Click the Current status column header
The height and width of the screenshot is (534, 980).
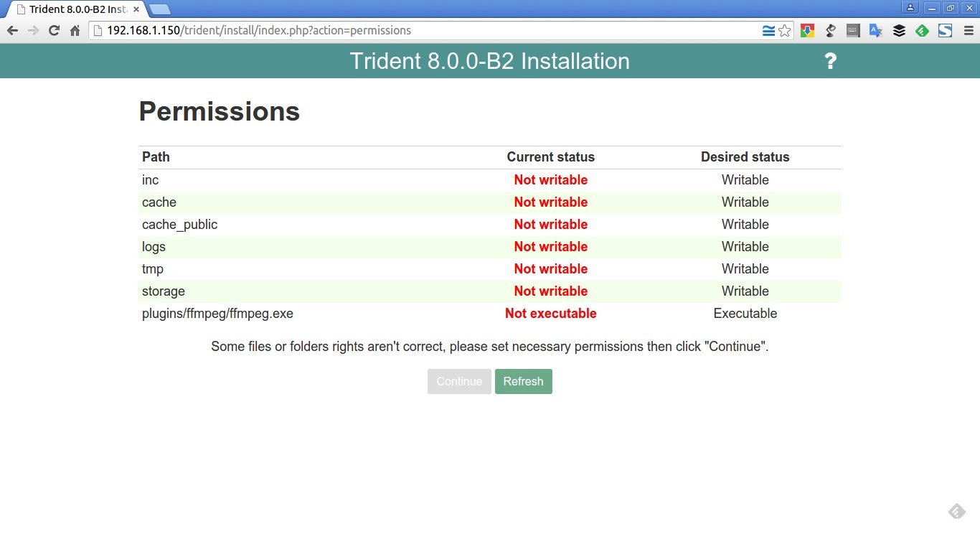click(551, 156)
